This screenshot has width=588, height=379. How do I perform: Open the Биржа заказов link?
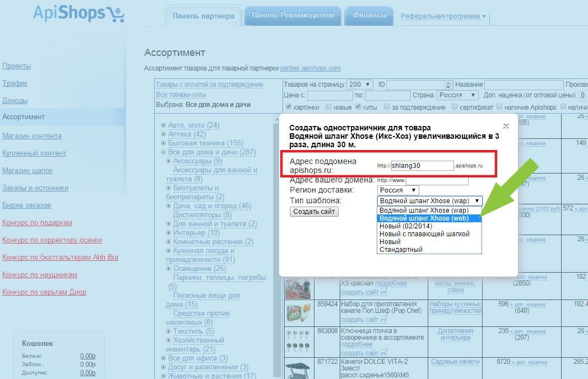click(26, 205)
